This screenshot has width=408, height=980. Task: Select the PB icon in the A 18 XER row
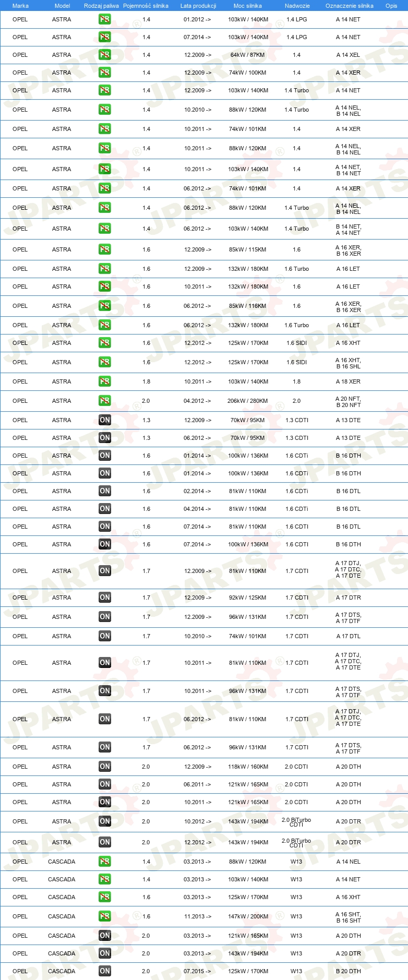point(105,381)
